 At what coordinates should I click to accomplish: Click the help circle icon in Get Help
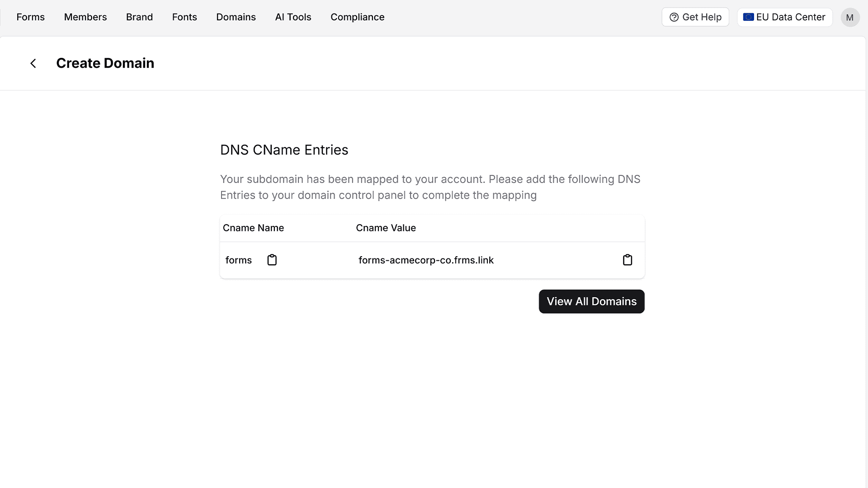tap(674, 17)
